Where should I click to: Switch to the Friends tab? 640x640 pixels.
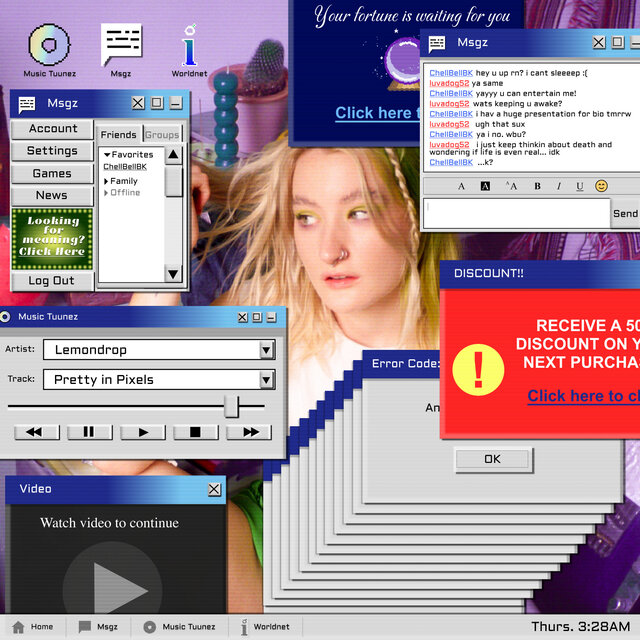(119, 134)
